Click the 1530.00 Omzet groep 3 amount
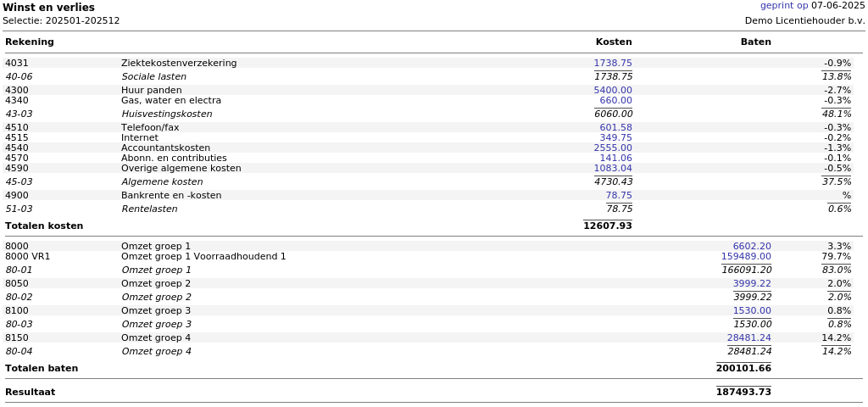Screen dimensions: 868x407 tap(752, 310)
